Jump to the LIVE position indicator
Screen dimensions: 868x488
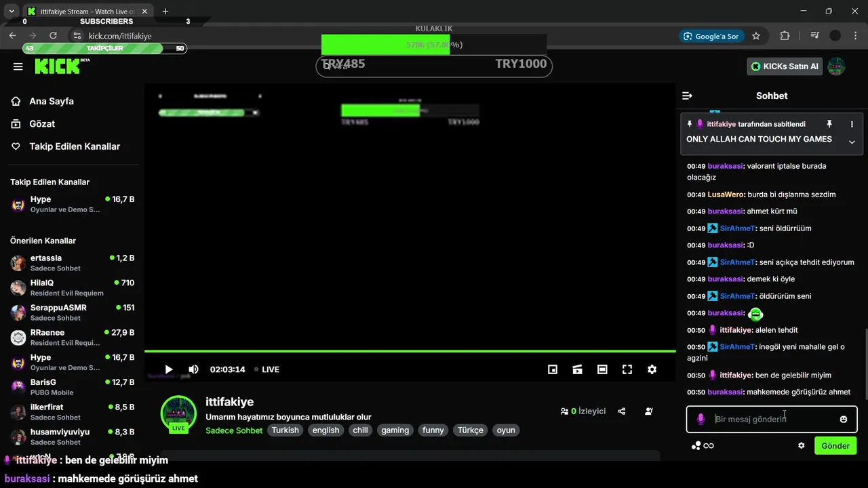pyautogui.click(x=267, y=369)
